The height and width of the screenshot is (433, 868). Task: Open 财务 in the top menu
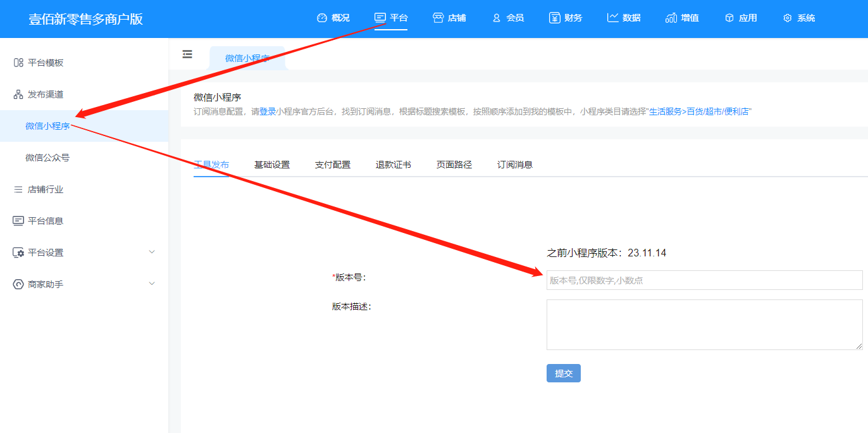573,18
